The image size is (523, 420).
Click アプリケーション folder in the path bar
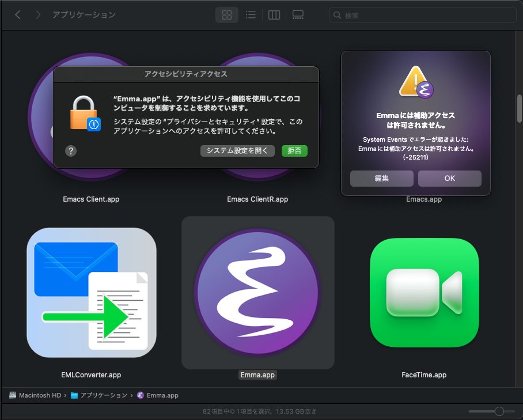99,395
